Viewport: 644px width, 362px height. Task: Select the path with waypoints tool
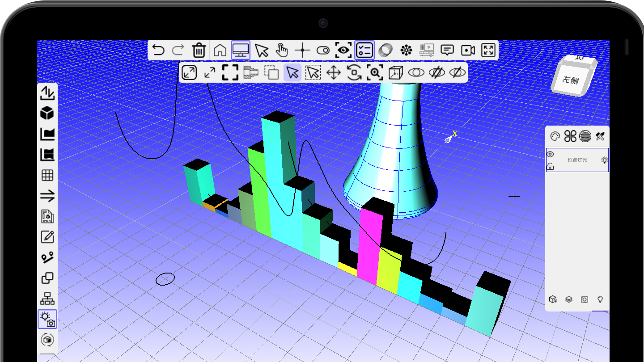click(x=47, y=258)
